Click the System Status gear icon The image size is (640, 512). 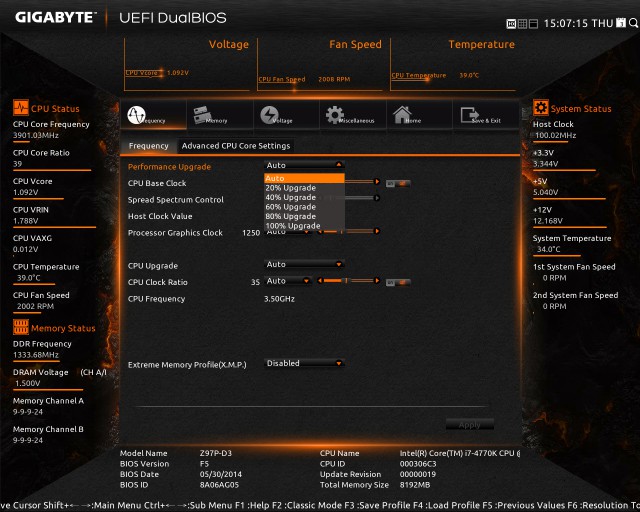point(540,108)
